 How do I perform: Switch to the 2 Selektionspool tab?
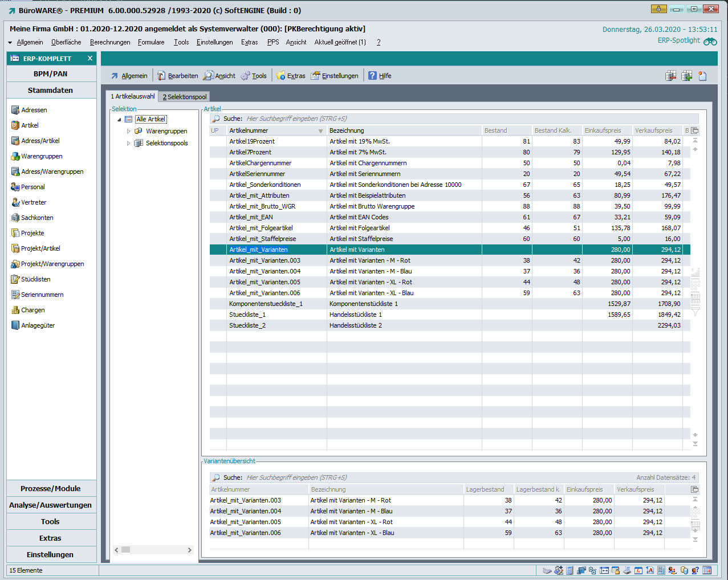click(x=184, y=97)
